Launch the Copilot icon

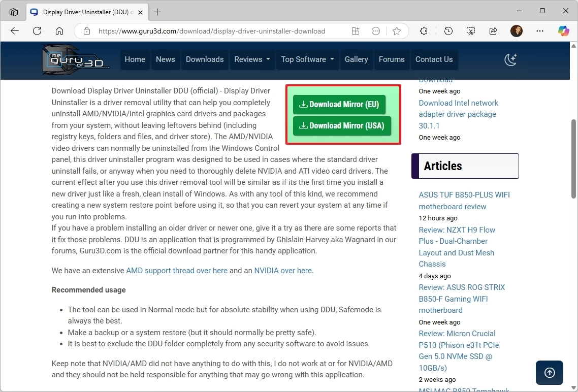563,31
